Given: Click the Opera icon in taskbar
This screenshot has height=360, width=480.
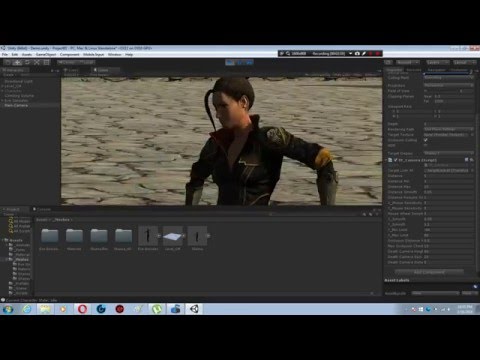Looking at the screenshot, I should tap(82, 309).
